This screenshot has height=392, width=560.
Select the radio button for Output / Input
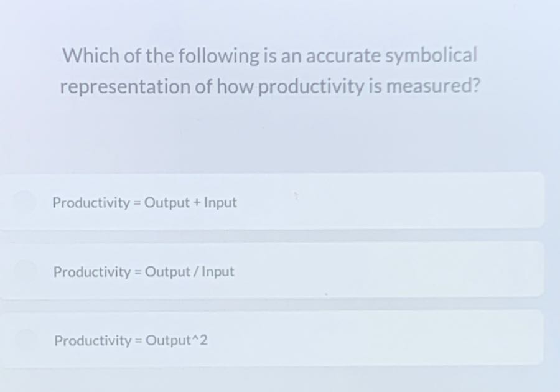tap(24, 270)
